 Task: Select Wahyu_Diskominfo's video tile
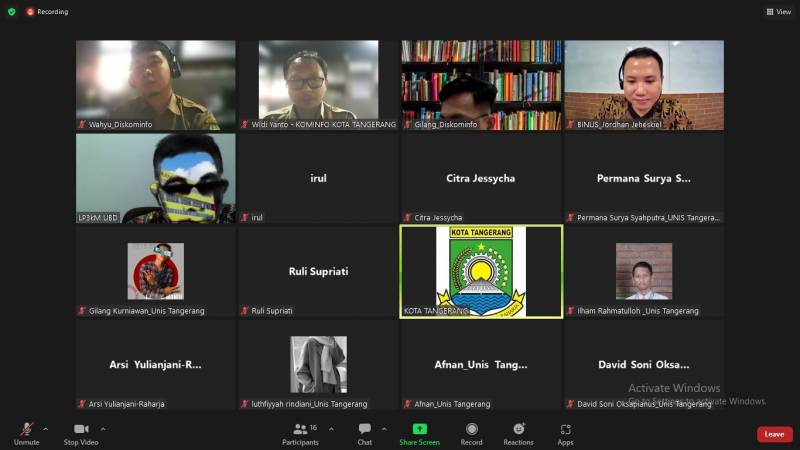[156, 84]
